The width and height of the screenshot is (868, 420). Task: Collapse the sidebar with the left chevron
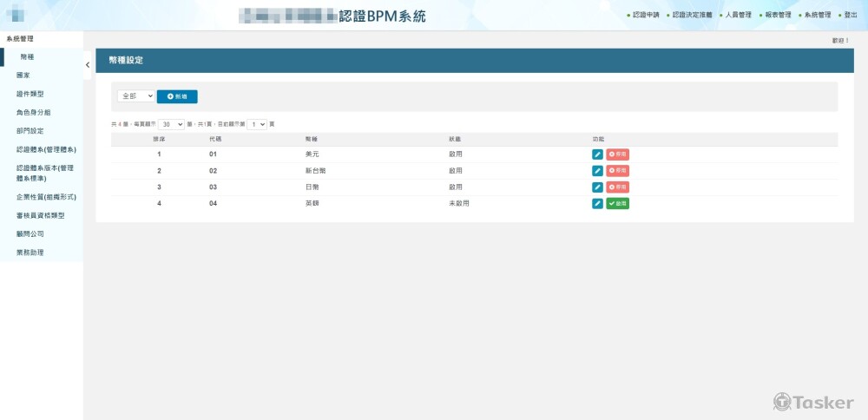pos(87,65)
